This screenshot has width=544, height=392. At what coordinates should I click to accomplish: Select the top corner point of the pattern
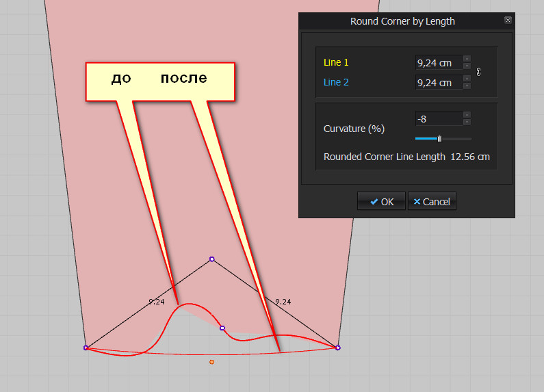(x=212, y=259)
